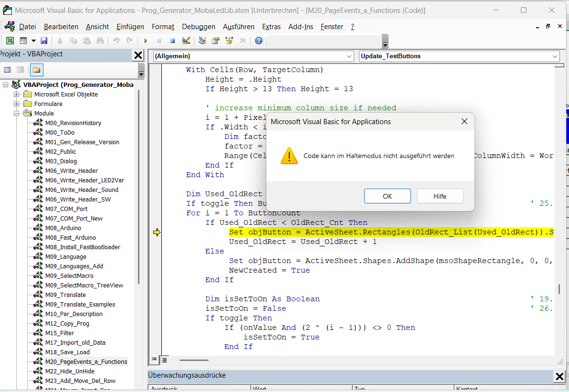Image resolution: width=569 pixels, height=392 pixels.
Task: Open the Object Browser toolbar icon
Action: click(x=229, y=41)
